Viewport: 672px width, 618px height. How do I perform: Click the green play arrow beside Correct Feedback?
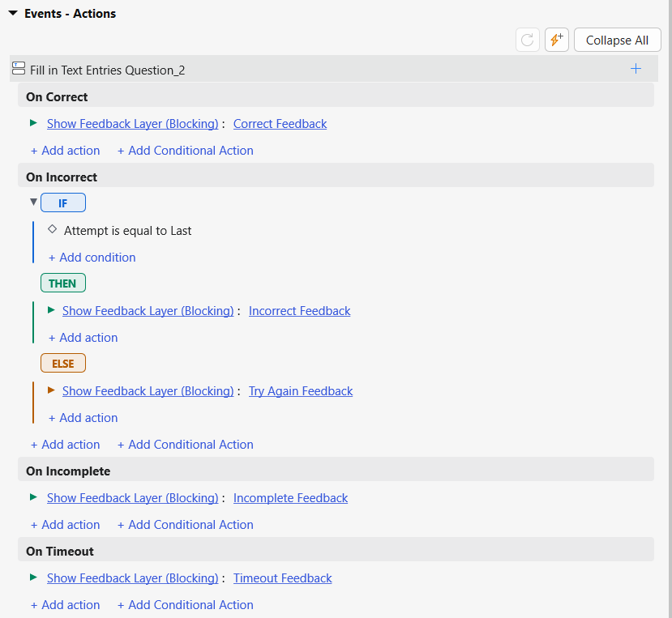point(33,123)
